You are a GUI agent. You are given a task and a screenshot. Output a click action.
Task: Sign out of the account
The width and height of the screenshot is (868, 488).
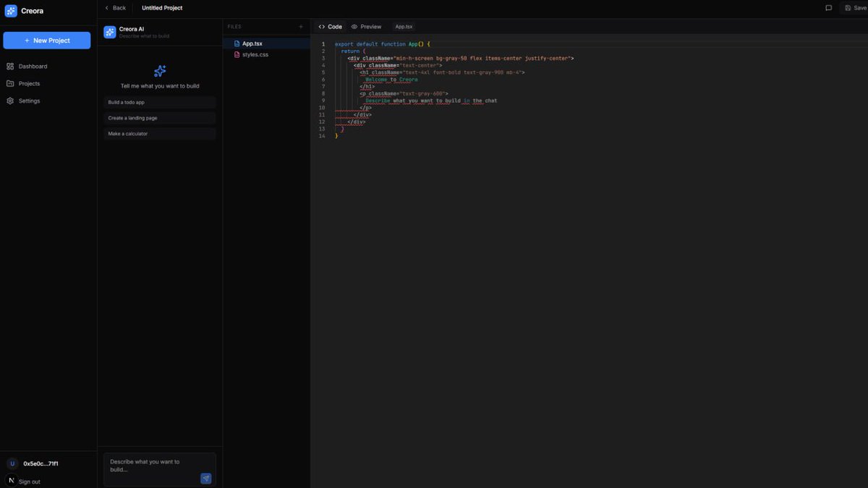click(29, 481)
